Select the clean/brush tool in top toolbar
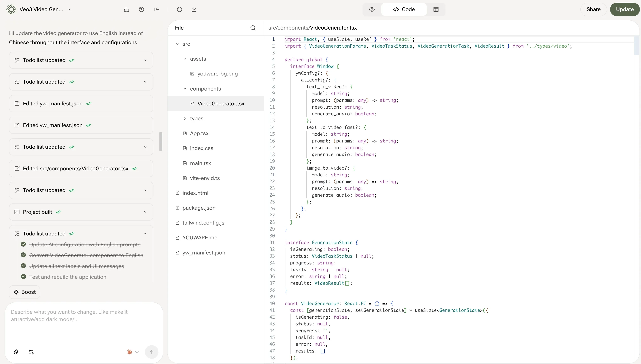This screenshot has height=364, width=641. click(x=126, y=9)
